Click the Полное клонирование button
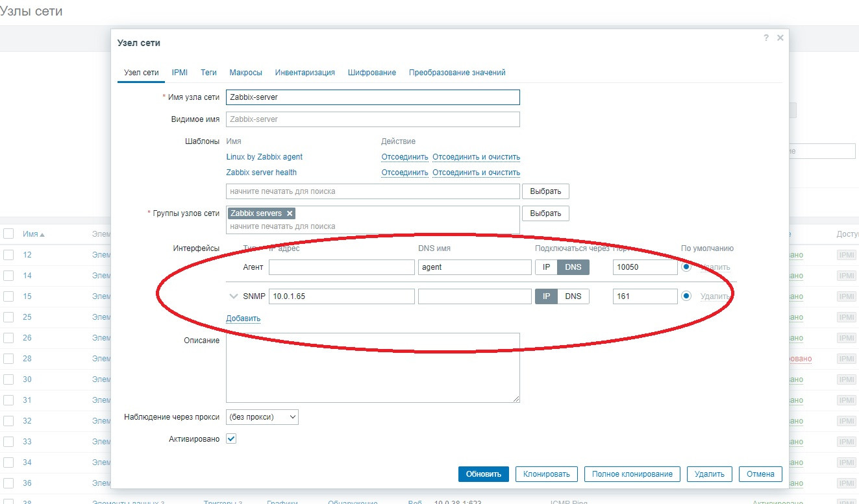The height and width of the screenshot is (504, 859). coord(632,474)
